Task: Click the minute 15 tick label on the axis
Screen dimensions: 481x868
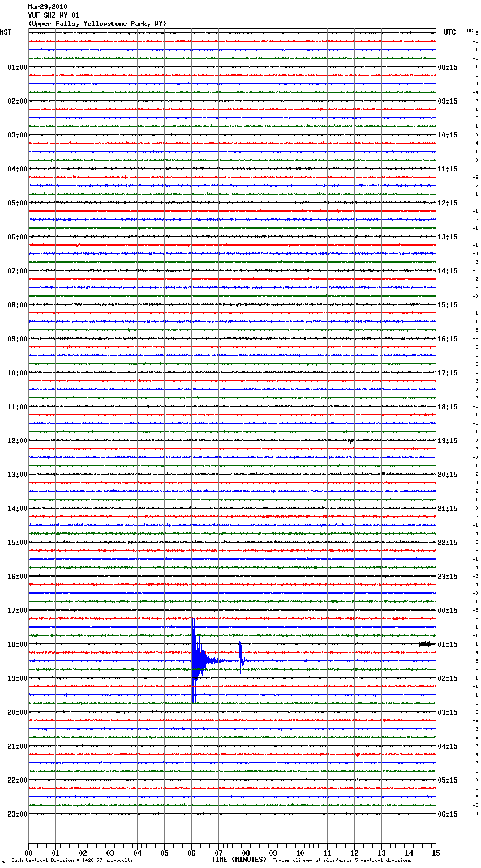Action: click(436, 853)
